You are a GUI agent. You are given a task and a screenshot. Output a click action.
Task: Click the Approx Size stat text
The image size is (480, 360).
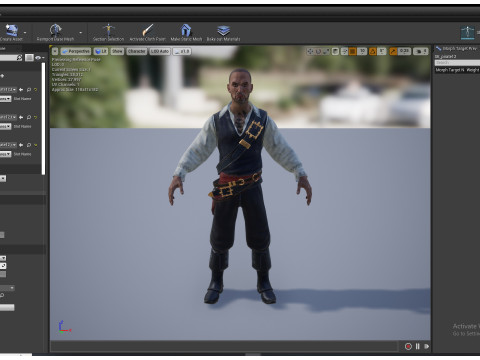coord(75,90)
